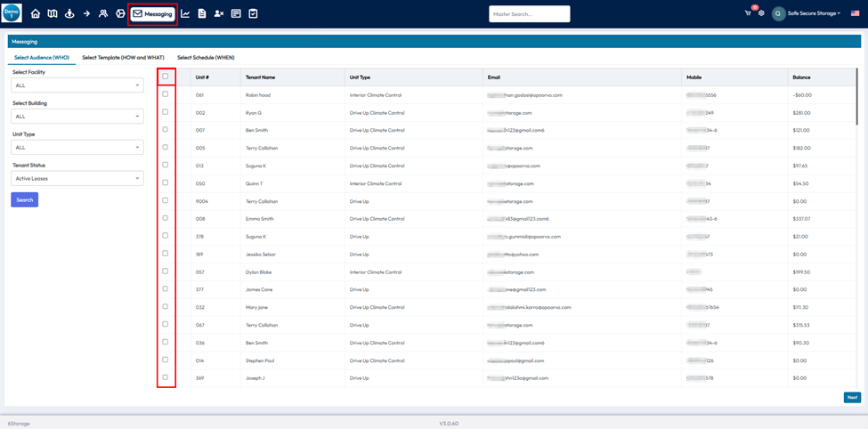
Task: Open the settings gear icon
Action: (761, 13)
